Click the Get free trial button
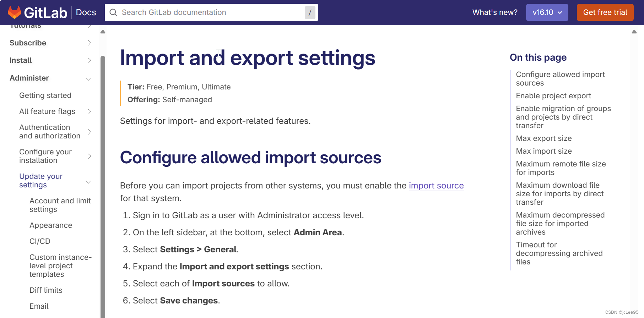The height and width of the screenshot is (318, 644). pos(605,12)
